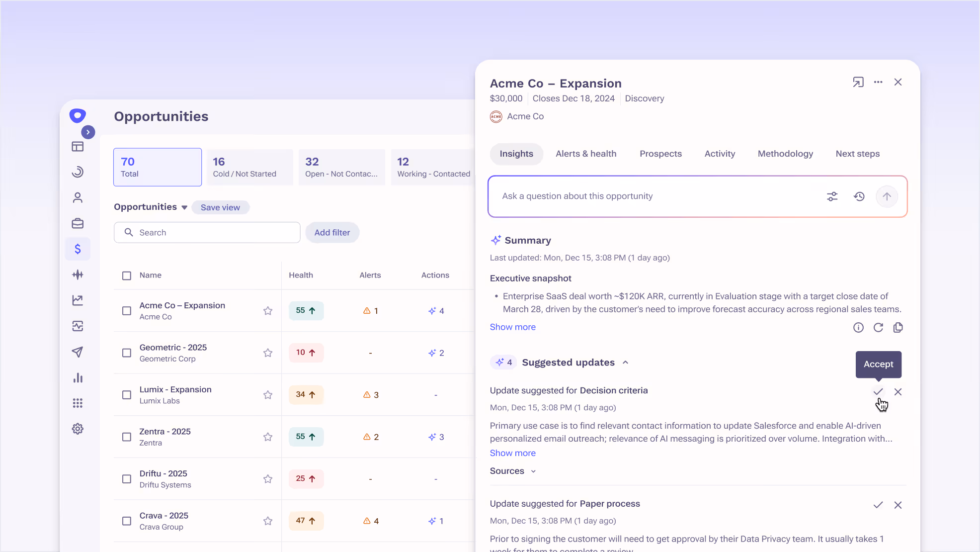Click the open-in-new-window icon on the panel

point(858,82)
